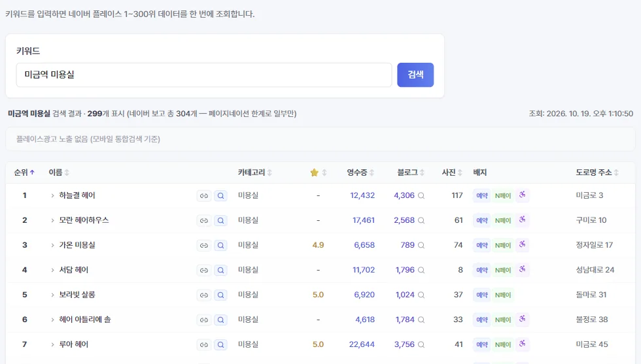Image resolution: width=641 pixels, height=364 pixels.
Task: Open link icon for 서담 헤어
Action: coord(204,270)
